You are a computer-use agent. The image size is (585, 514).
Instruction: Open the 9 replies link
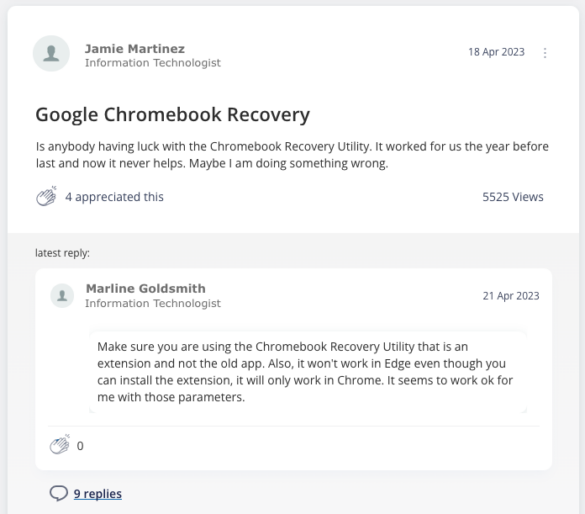(97, 493)
